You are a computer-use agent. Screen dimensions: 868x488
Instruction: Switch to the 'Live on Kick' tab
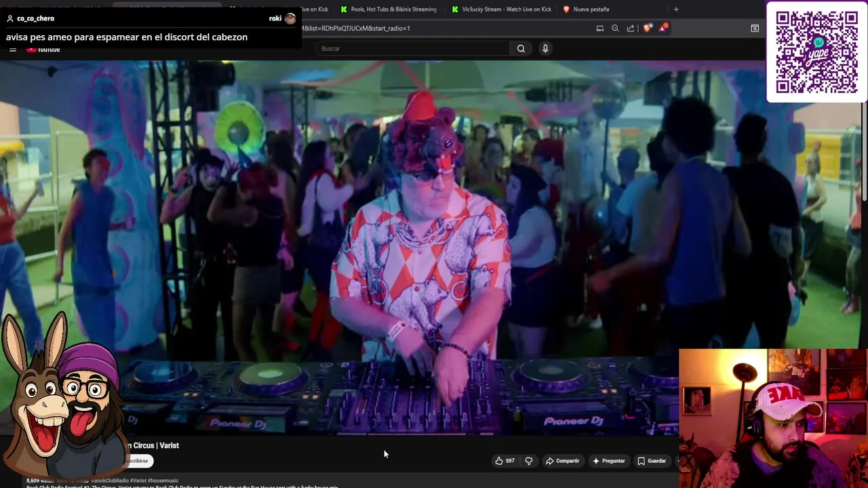[315, 9]
